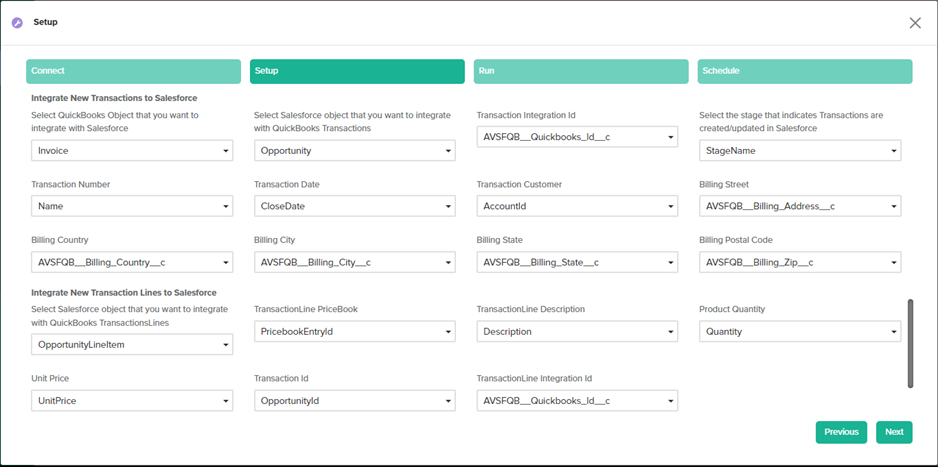Expand the PricebookEntryId dropdown
938x467 pixels.
(x=355, y=331)
